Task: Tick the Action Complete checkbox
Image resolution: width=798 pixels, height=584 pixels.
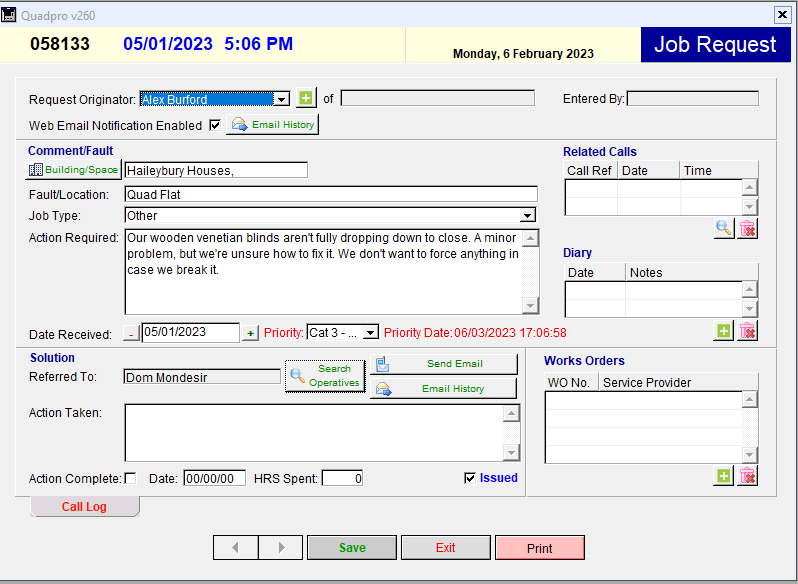Action: point(130,479)
